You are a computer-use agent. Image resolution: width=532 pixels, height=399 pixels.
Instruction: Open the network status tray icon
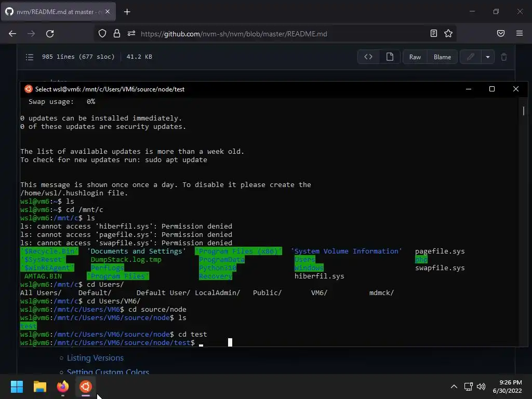point(469,387)
